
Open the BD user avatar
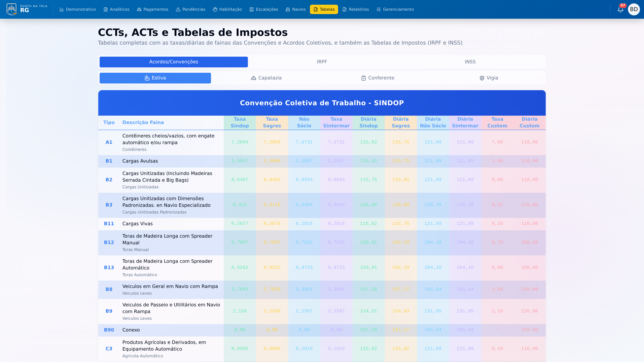click(x=634, y=9)
